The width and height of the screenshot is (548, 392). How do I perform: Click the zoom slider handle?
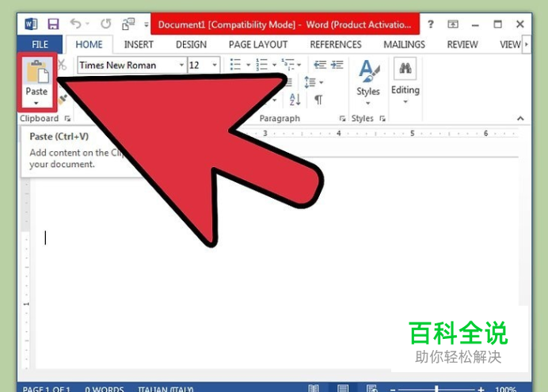[436, 389]
